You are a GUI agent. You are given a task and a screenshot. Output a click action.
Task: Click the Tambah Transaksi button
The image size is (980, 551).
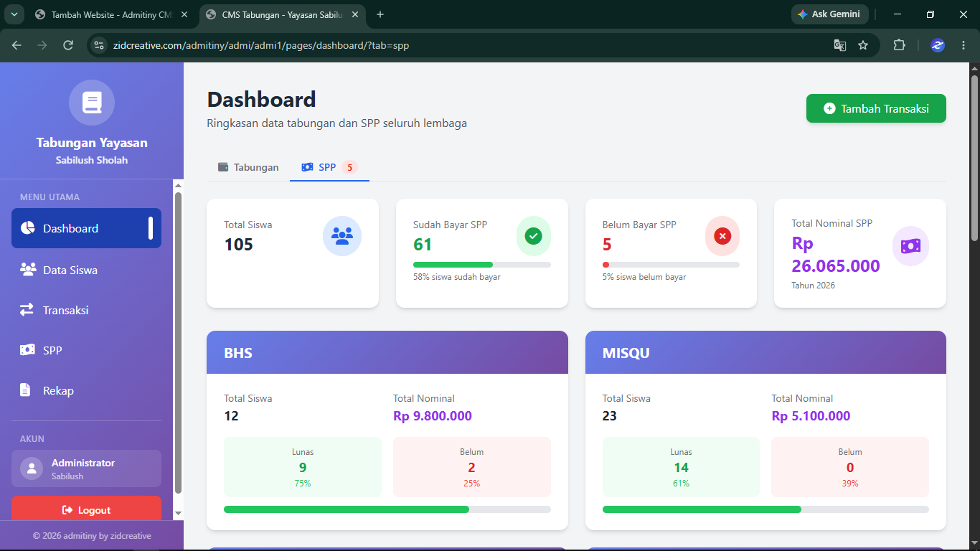coord(876,108)
